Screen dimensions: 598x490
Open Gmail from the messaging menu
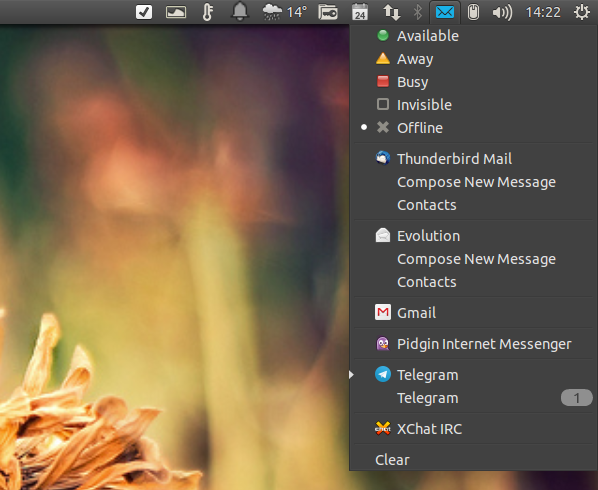[x=474, y=313]
